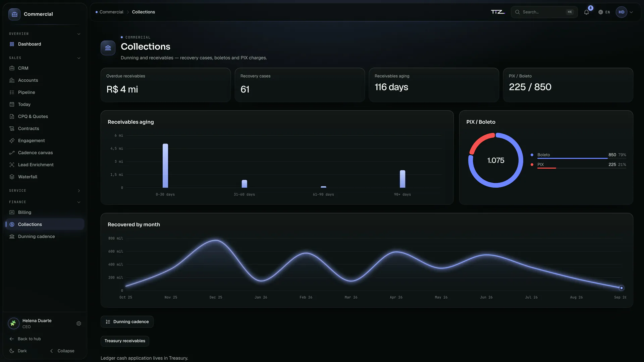Open Lead Enrichment in the sidebar
The height and width of the screenshot is (362, 644).
[45, 165]
